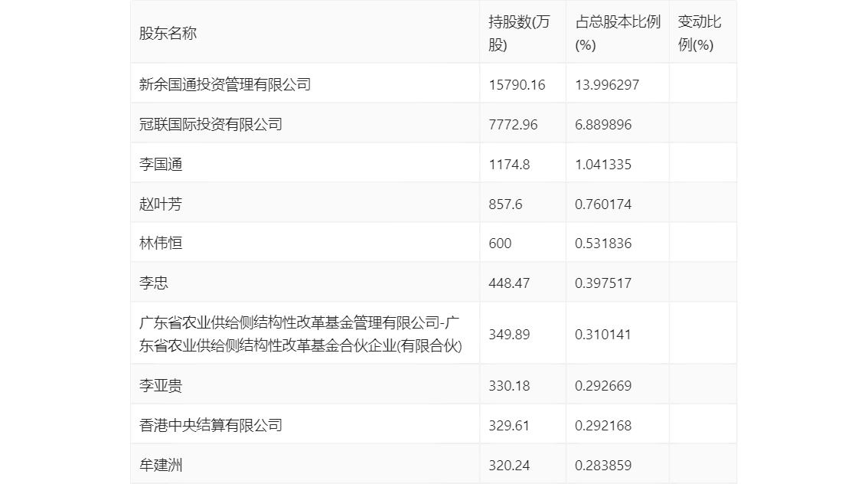Click the 持股数(万股) column header
The height and width of the screenshot is (484, 868).
[x=519, y=33]
